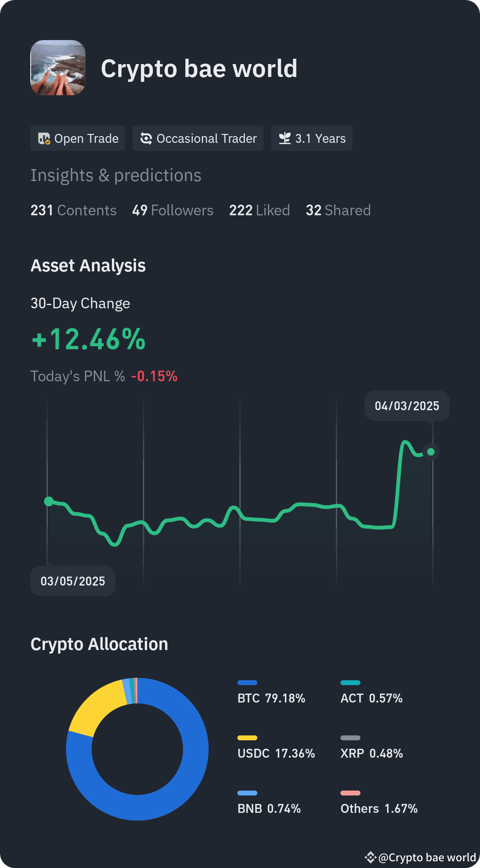Screen dimensions: 480x868
Task: Click the Crypto bae world profile name
Action: [199, 69]
